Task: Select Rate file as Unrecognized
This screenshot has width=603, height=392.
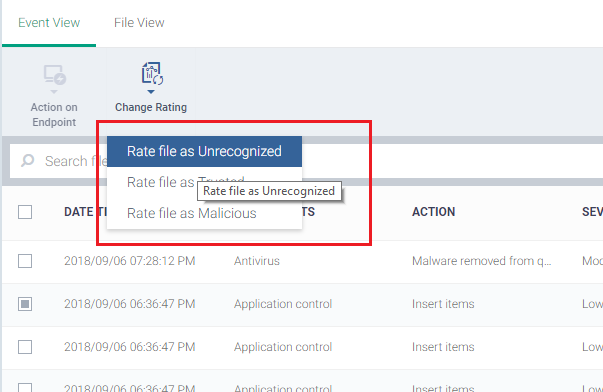Action: click(x=204, y=151)
